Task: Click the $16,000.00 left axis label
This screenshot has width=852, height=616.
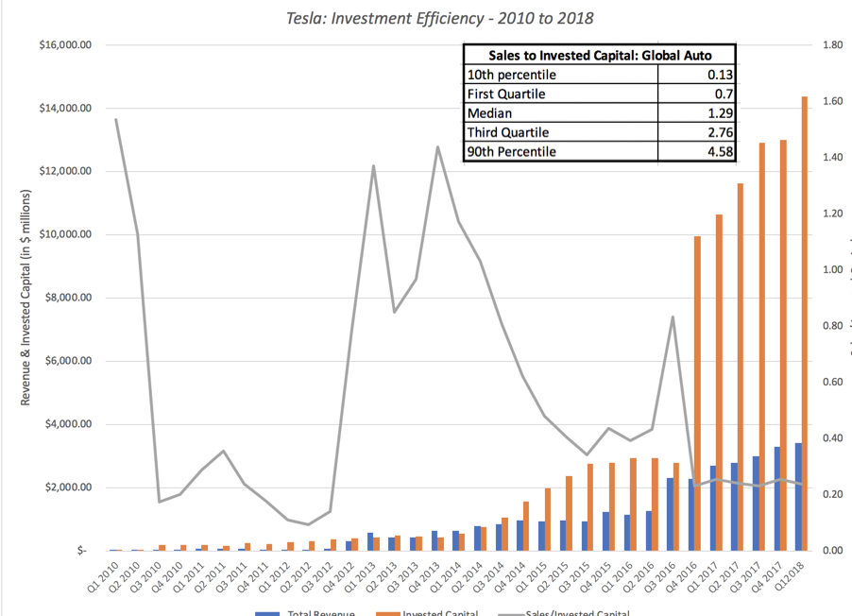Action: click(65, 45)
